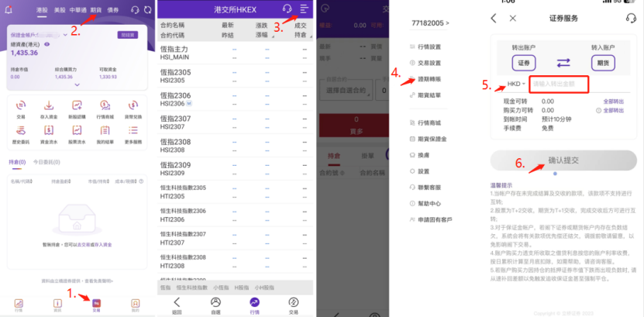Screen dimensions: 644x317
Task: Select the H股指 filter in the category bar
Action: click(242, 288)
